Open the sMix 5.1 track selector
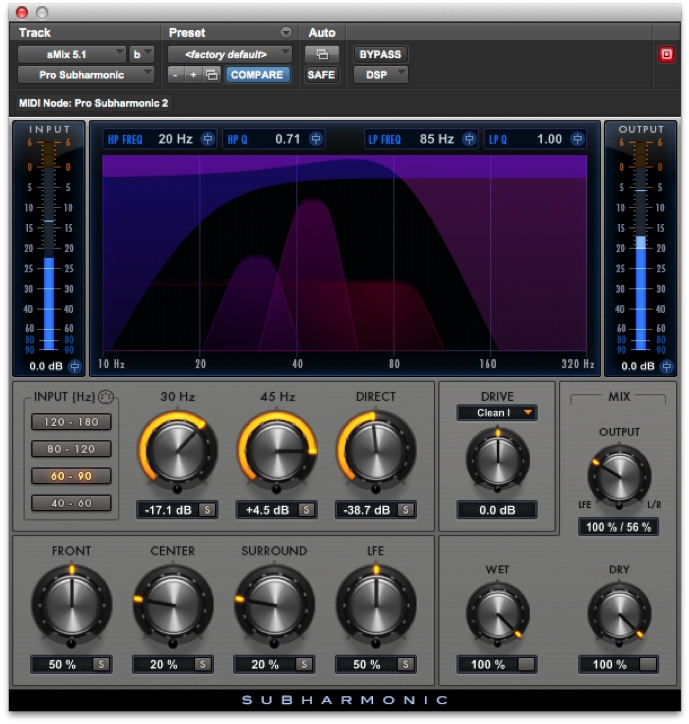 (x=72, y=54)
